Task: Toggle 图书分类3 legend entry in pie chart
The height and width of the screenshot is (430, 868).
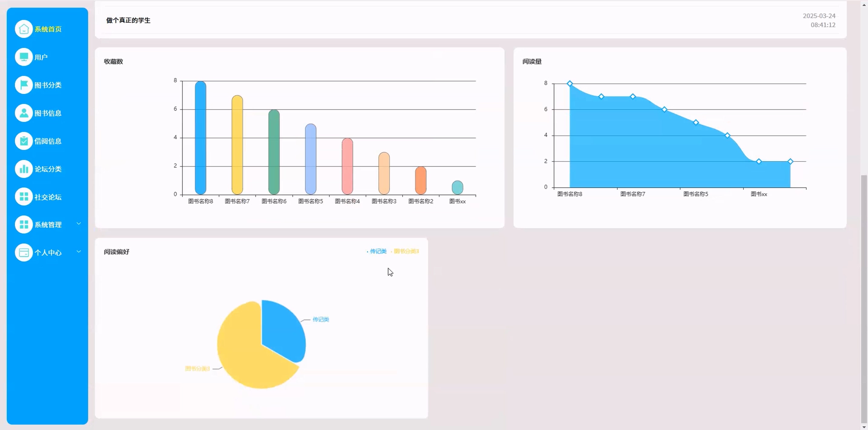Action: click(406, 251)
